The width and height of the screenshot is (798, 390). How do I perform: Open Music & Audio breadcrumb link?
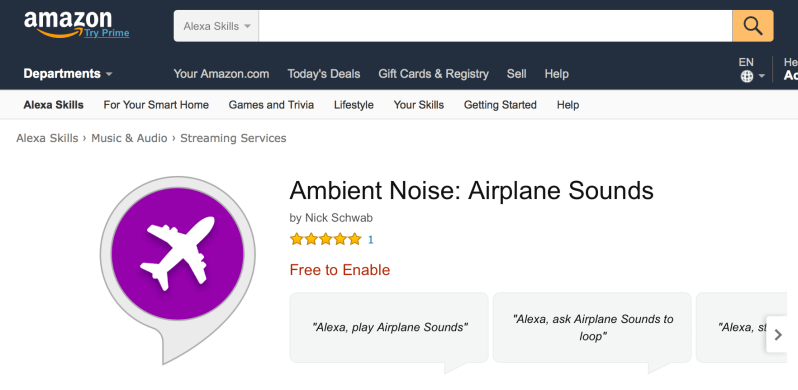pos(129,138)
